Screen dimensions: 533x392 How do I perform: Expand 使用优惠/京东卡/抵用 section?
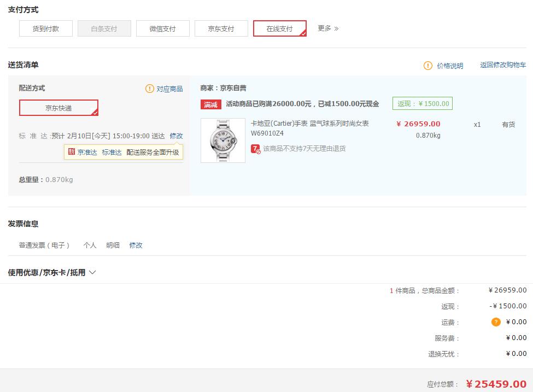click(52, 272)
